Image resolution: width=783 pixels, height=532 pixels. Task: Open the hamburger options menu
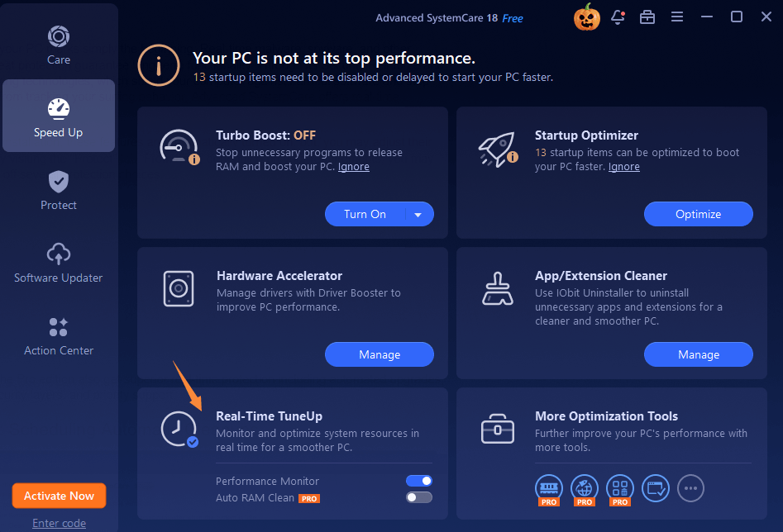coord(677,17)
